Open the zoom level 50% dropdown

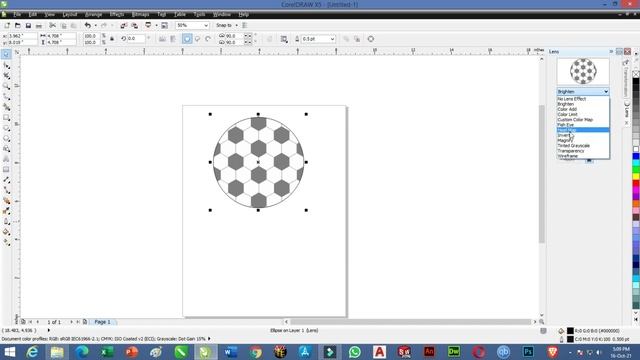(x=206, y=25)
